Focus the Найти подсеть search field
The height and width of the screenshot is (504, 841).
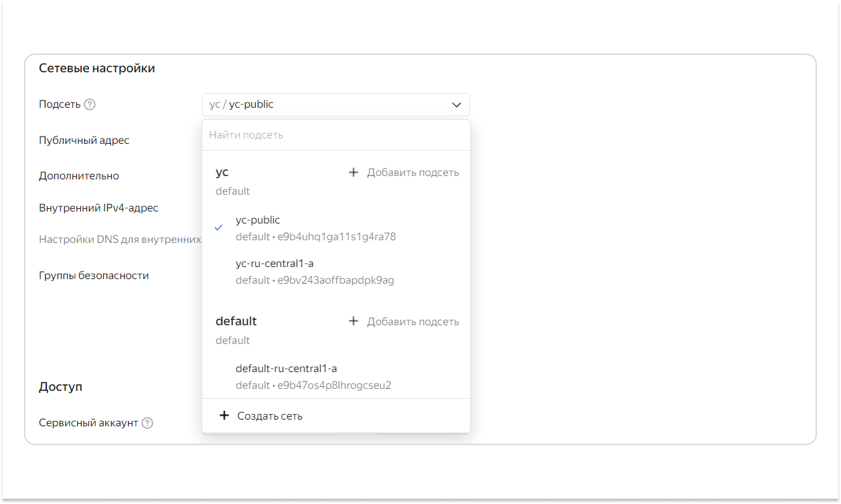tap(335, 135)
